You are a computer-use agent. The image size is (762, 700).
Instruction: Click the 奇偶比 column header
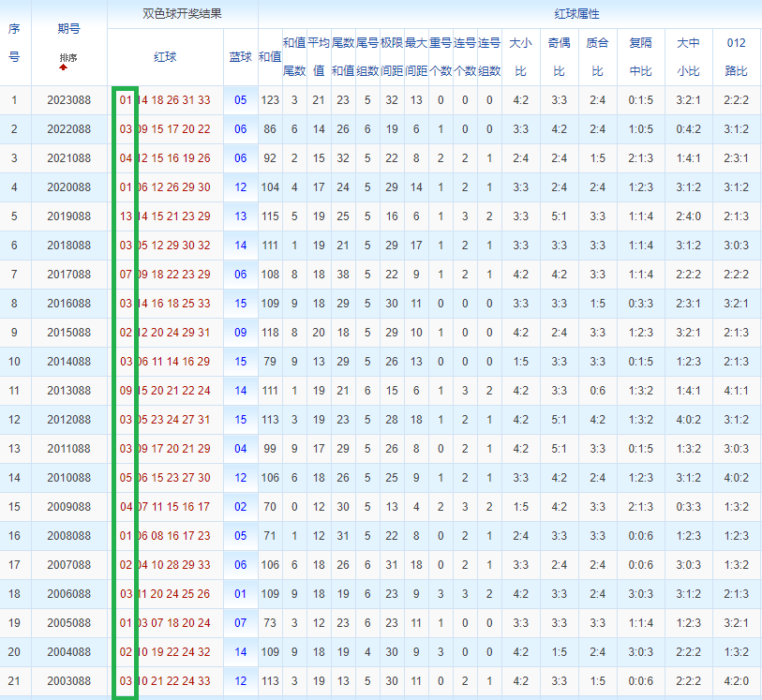(560, 57)
